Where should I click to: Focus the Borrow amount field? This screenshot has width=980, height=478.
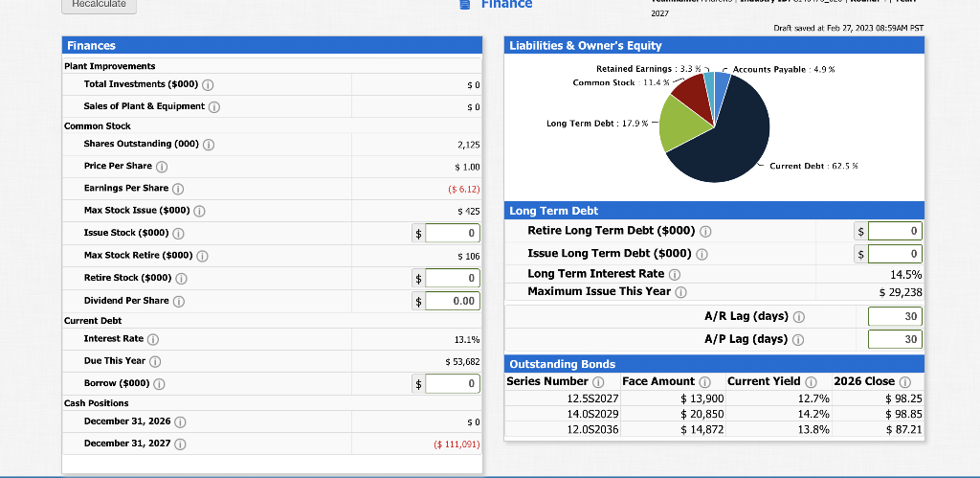453,383
